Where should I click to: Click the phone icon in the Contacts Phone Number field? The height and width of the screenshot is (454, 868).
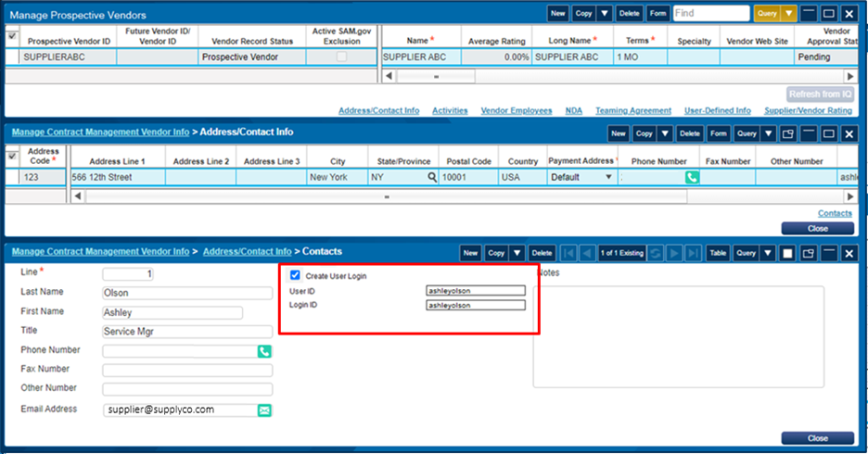pos(264,351)
